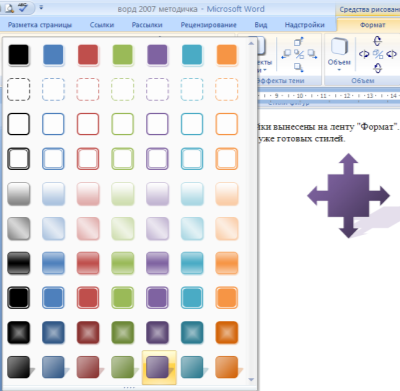
Task: Switch to Вид tab
Action: coord(261,25)
